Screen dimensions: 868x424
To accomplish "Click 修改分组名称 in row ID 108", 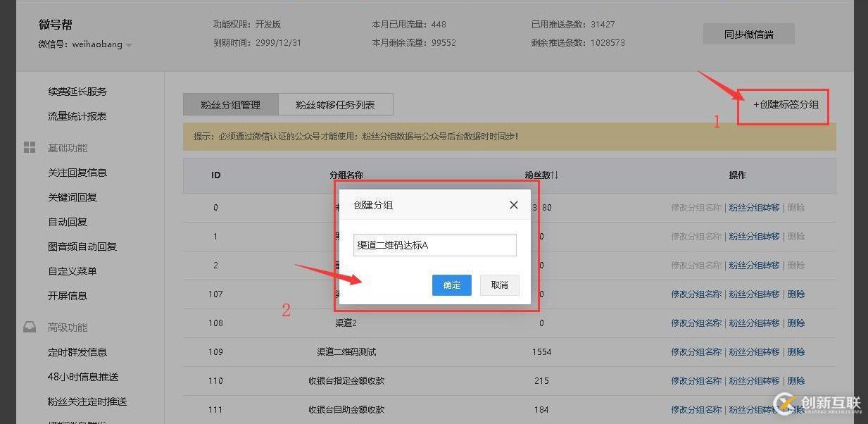I will (696, 323).
